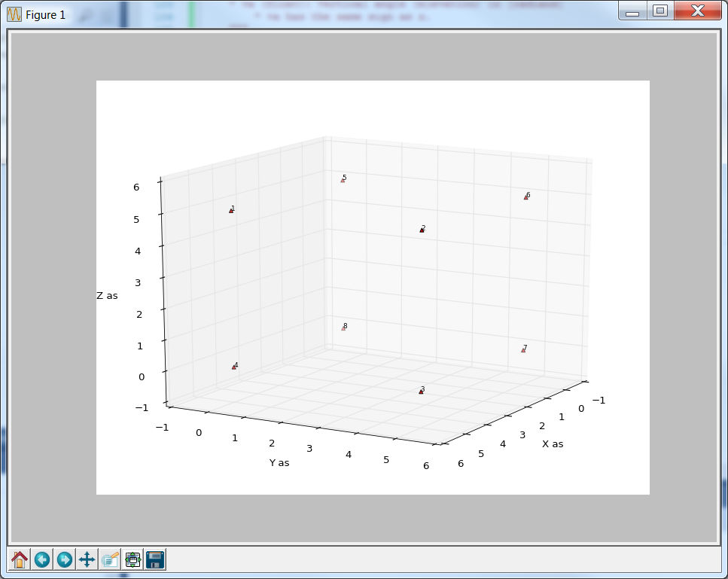728x579 pixels.
Task: Click data point labeled 5
Action: pos(343,180)
